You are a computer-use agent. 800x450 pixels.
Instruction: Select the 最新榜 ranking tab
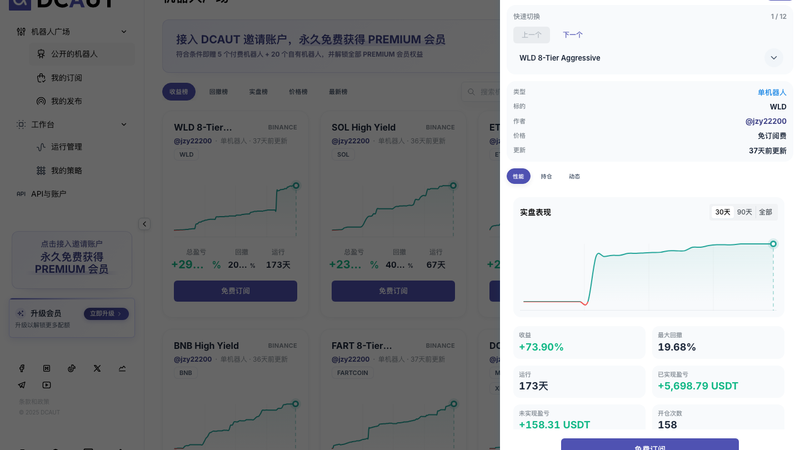(338, 92)
